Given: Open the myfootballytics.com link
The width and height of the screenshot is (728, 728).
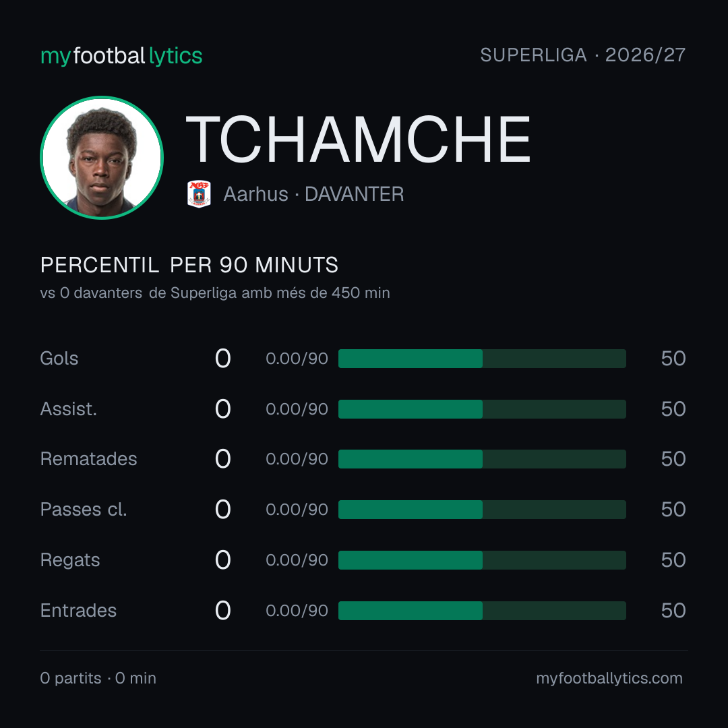Looking at the screenshot, I should tap(609, 678).
